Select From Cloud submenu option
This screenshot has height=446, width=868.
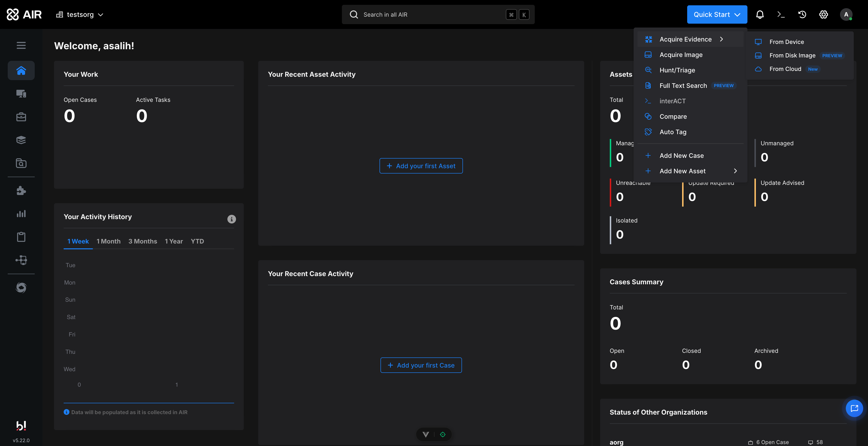pyautogui.click(x=800, y=69)
